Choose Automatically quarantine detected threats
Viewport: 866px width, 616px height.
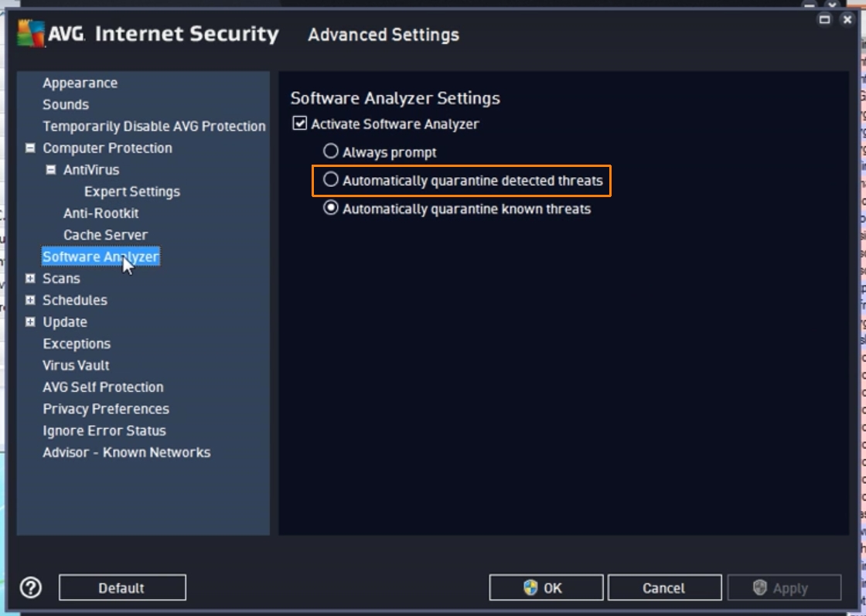pyautogui.click(x=331, y=180)
